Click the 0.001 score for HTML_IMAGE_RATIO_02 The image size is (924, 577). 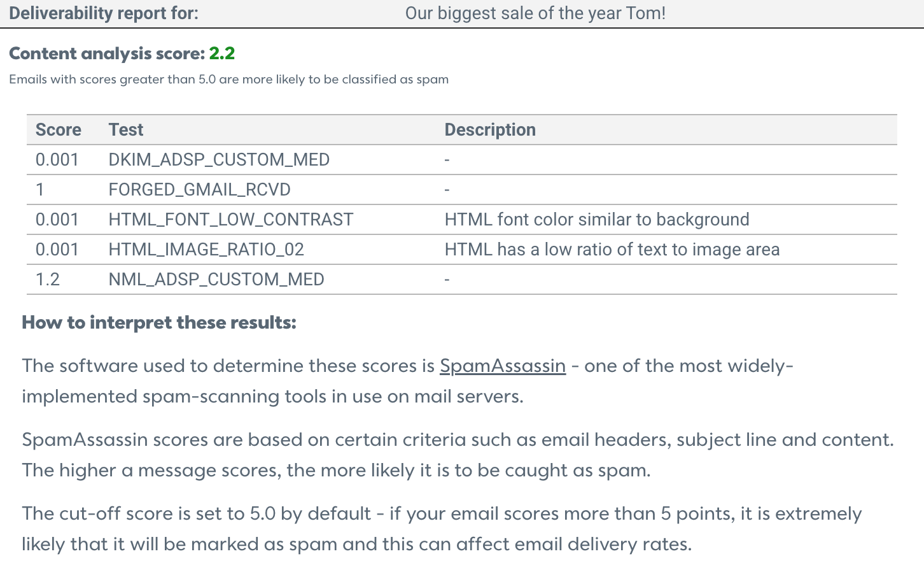click(57, 250)
